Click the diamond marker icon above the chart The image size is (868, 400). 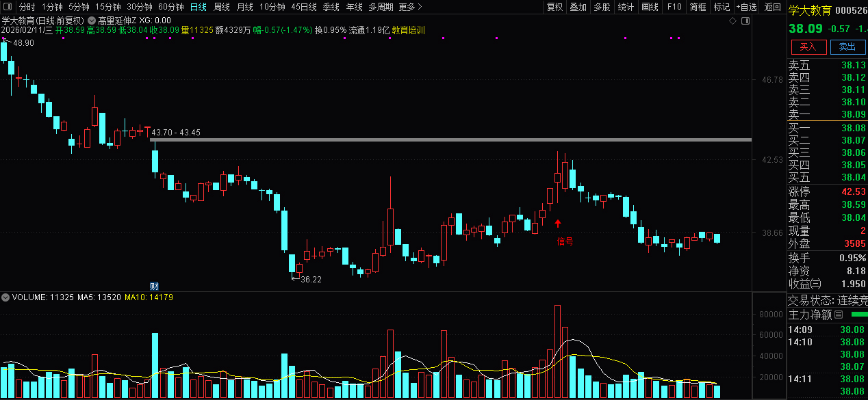(732, 21)
